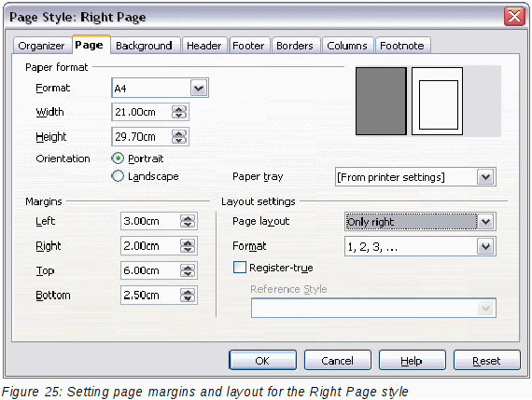
Task: Switch to the Borders tab
Action: pyautogui.click(x=295, y=46)
